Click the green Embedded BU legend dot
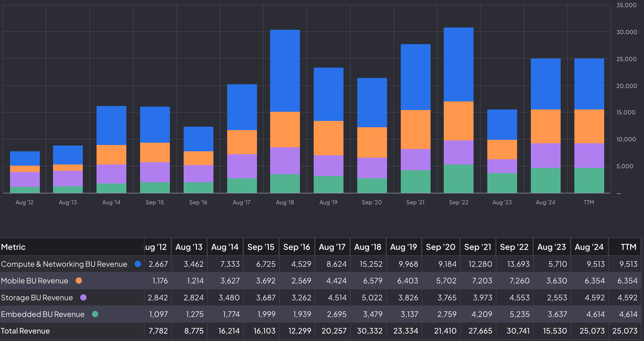The height and width of the screenshot is (341, 644). 95,314
